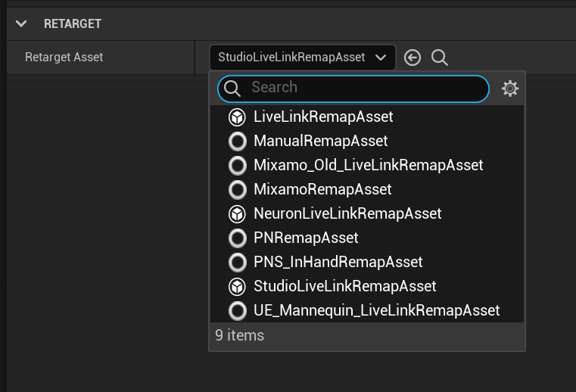Click the ring icon beside ManualRemapAsset
The height and width of the screenshot is (392, 576).
tap(238, 142)
